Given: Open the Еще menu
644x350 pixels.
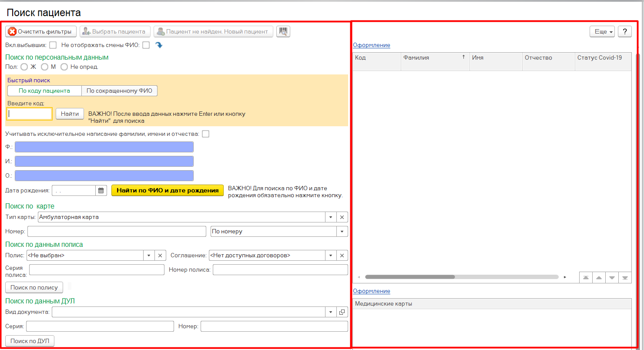Looking at the screenshot, I should point(602,32).
